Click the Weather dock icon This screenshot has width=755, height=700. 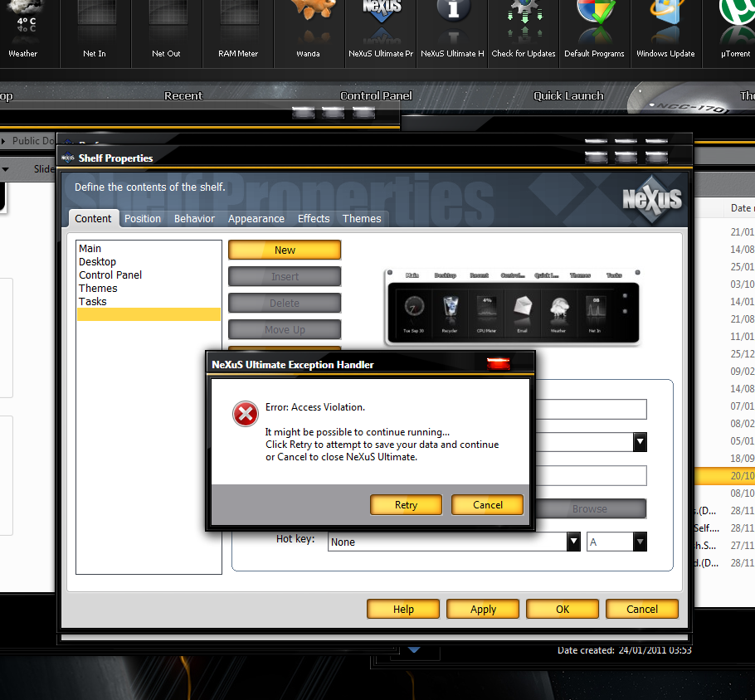click(23, 29)
